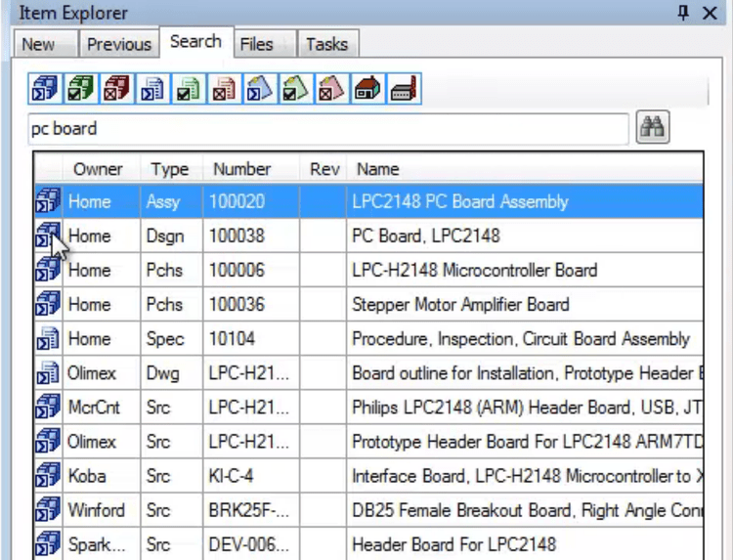The height and width of the screenshot is (560, 733).
Task: Click number cell 100038
Action: 251,236
